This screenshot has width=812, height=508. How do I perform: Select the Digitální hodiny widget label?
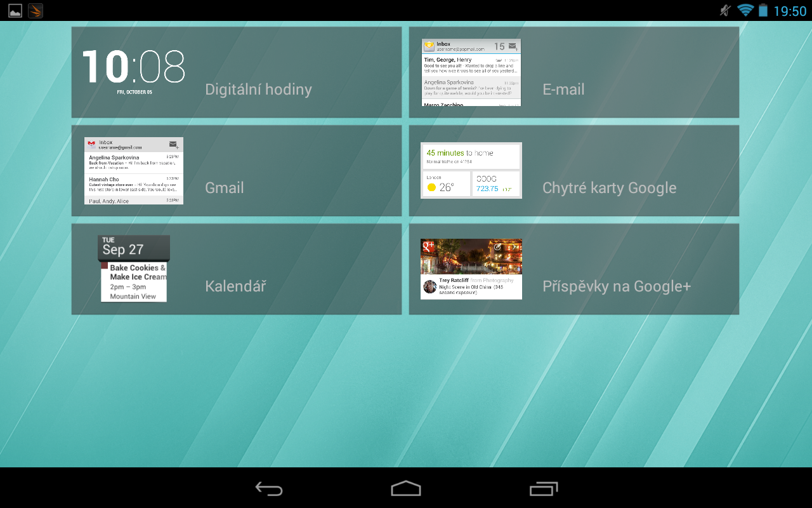click(x=258, y=90)
